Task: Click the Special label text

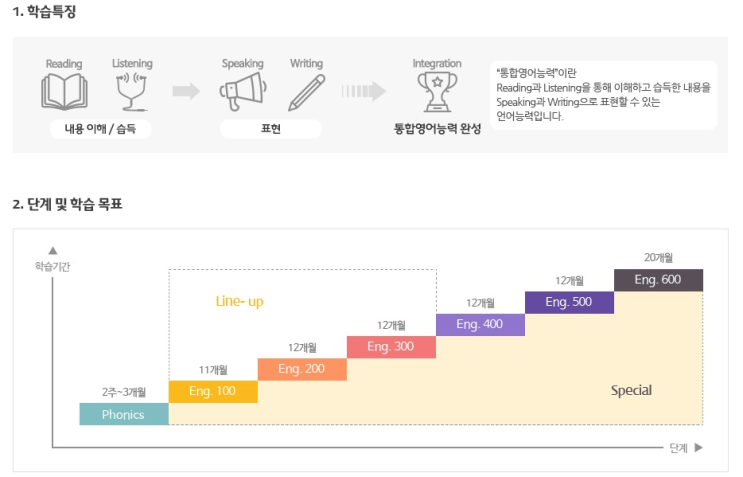Action: [631, 391]
